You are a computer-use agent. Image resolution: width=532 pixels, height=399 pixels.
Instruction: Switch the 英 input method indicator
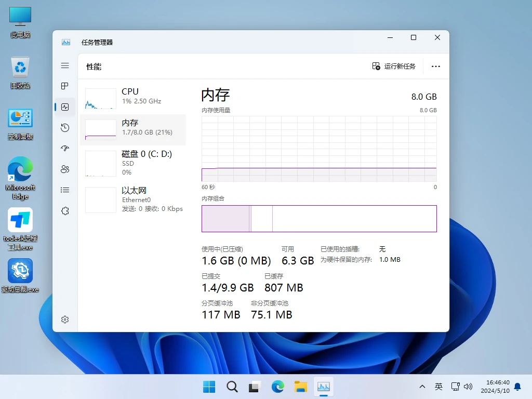(x=438, y=387)
